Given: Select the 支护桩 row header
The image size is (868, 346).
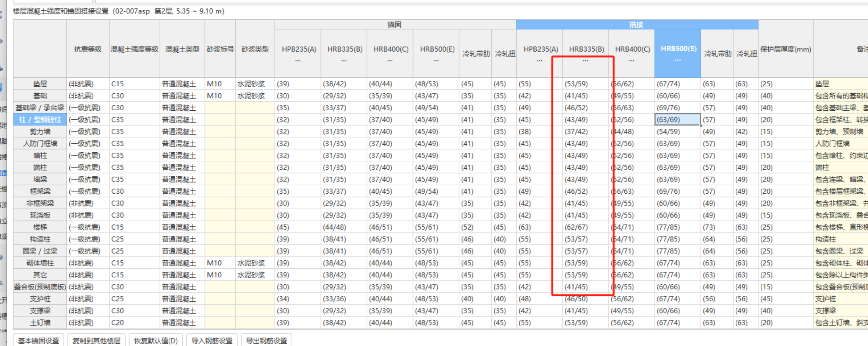Looking at the screenshot, I should coord(40,299).
